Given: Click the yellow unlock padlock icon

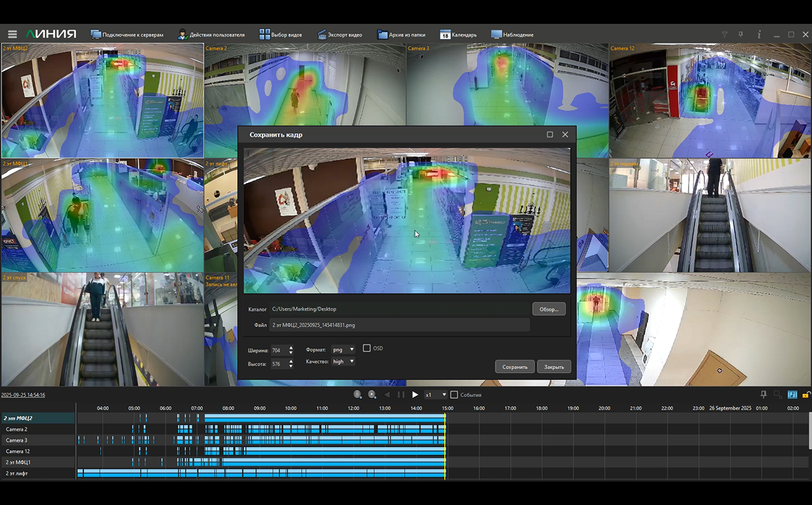Looking at the screenshot, I should (x=806, y=395).
